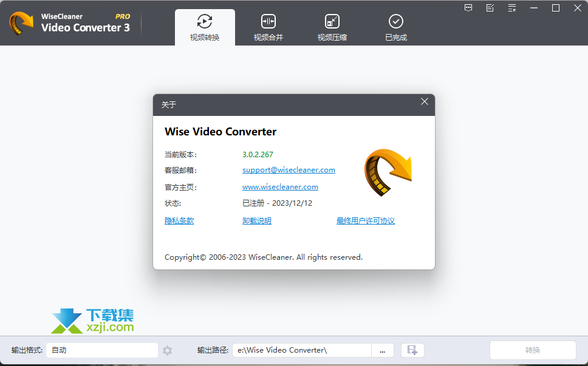This screenshot has width=588, height=366.
Task: Go to the 已完成 tab
Action: [x=396, y=27]
